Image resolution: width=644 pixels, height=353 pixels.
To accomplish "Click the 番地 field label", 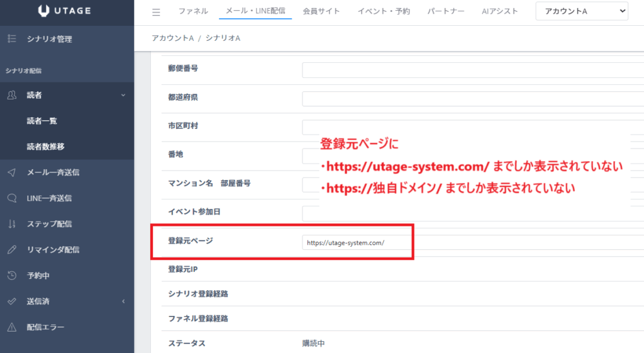I will click(x=175, y=154).
